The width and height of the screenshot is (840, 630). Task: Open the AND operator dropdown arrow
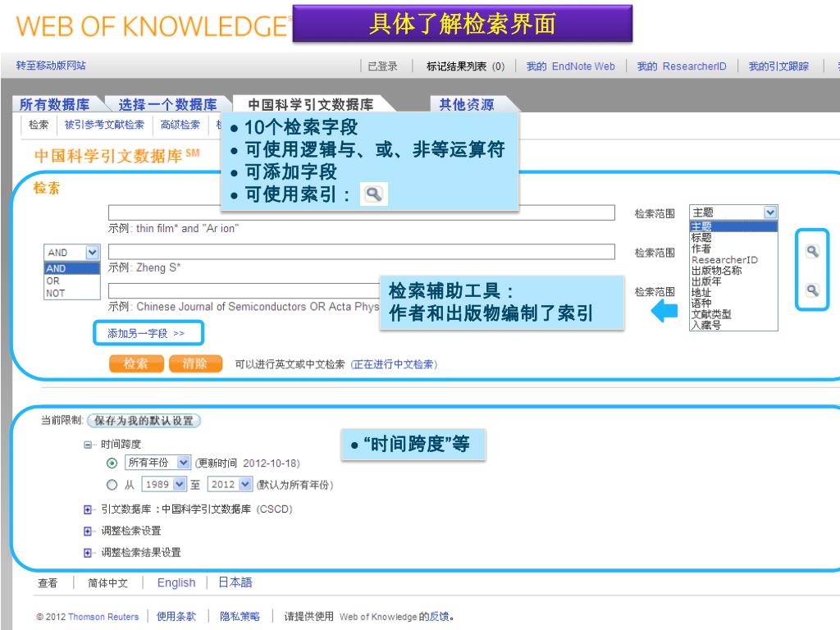92,252
